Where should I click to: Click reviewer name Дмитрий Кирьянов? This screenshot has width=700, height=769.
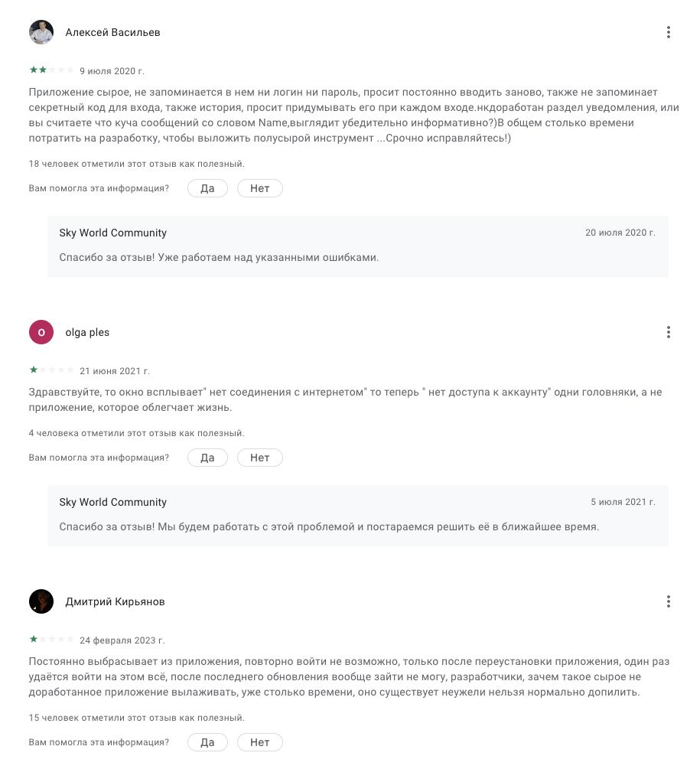(116, 601)
